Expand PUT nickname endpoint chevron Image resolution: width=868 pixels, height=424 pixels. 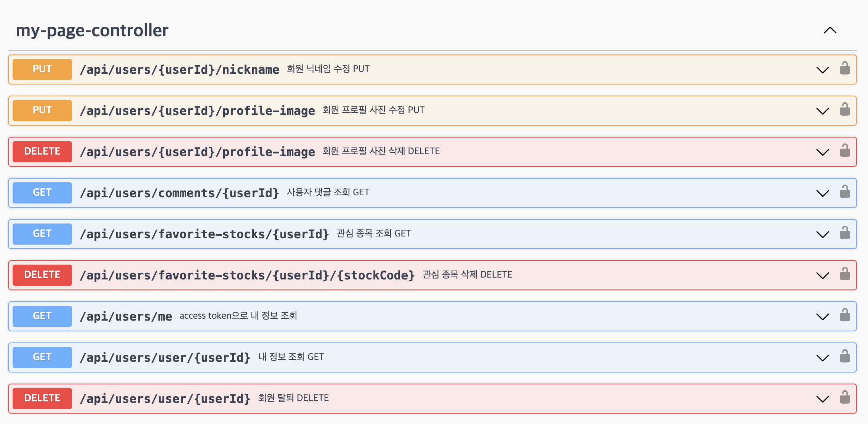(x=822, y=70)
